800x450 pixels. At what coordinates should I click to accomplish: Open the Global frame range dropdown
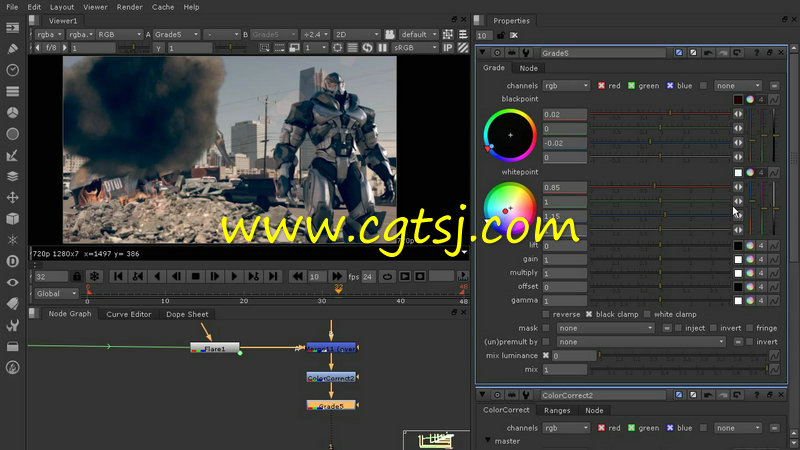click(x=56, y=293)
